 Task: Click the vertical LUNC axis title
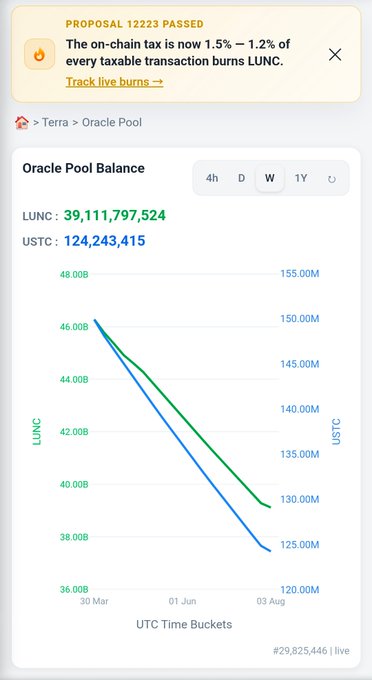tap(37, 432)
